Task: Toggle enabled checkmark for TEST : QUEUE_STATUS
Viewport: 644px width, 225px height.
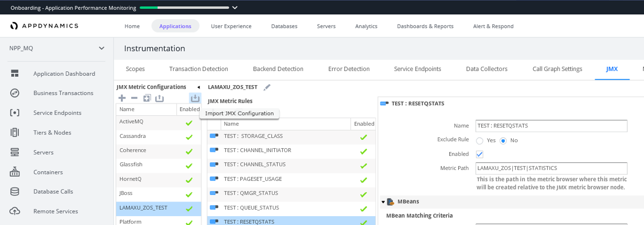Action: tap(363, 209)
